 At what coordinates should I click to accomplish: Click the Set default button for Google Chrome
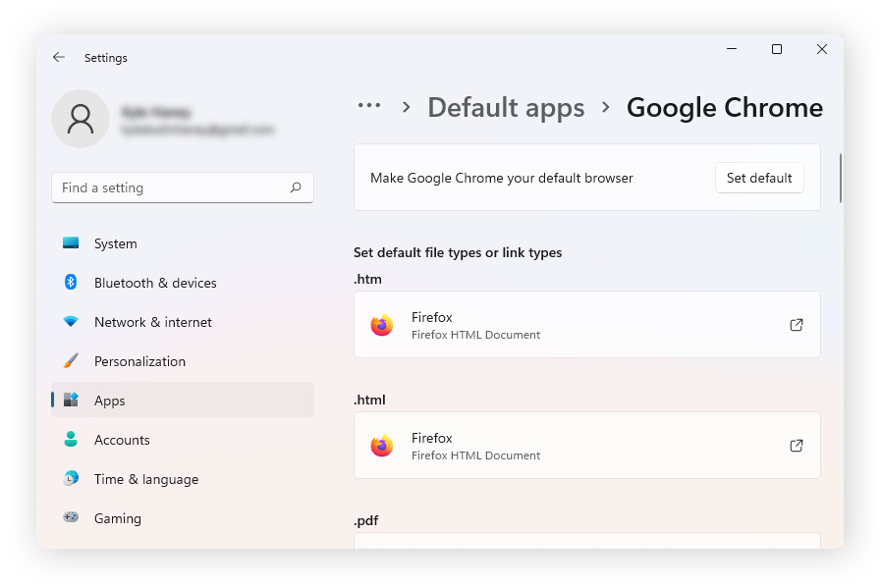759,178
